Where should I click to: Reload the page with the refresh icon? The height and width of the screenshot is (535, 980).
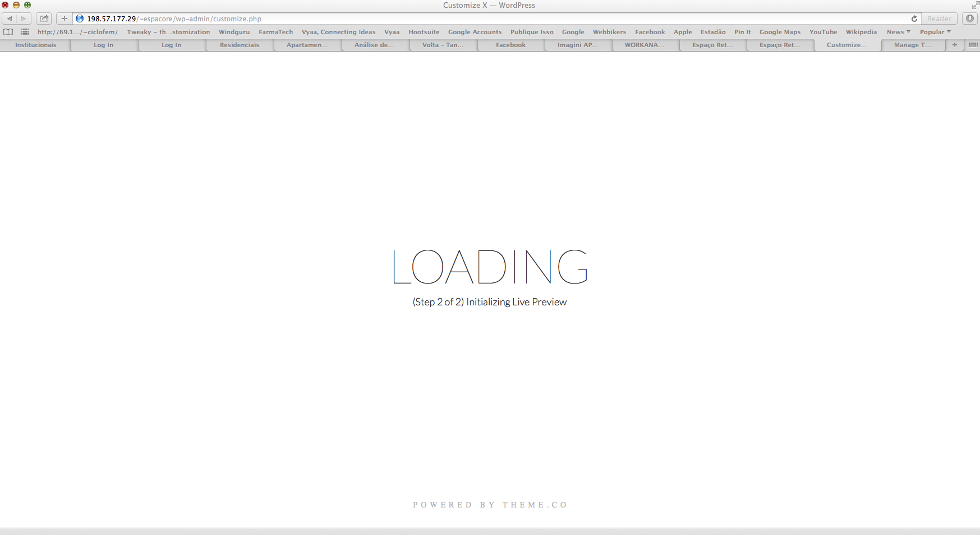(x=914, y=19)
